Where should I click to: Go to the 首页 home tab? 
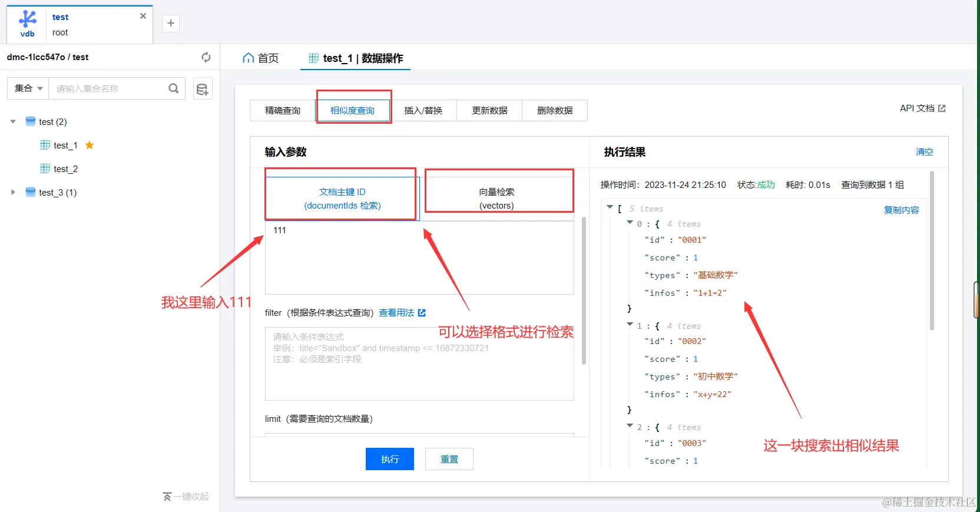pos(261,58)
